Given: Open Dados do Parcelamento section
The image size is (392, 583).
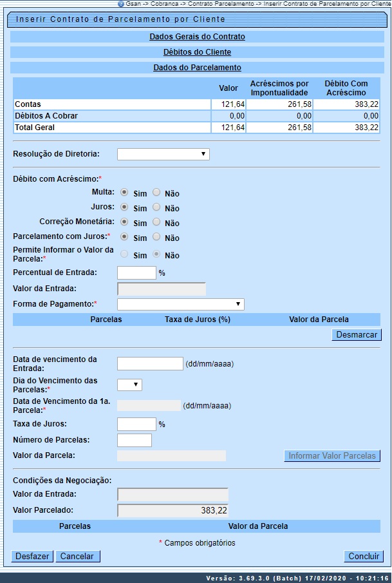Looking at the screenshot, I should 197,68.
